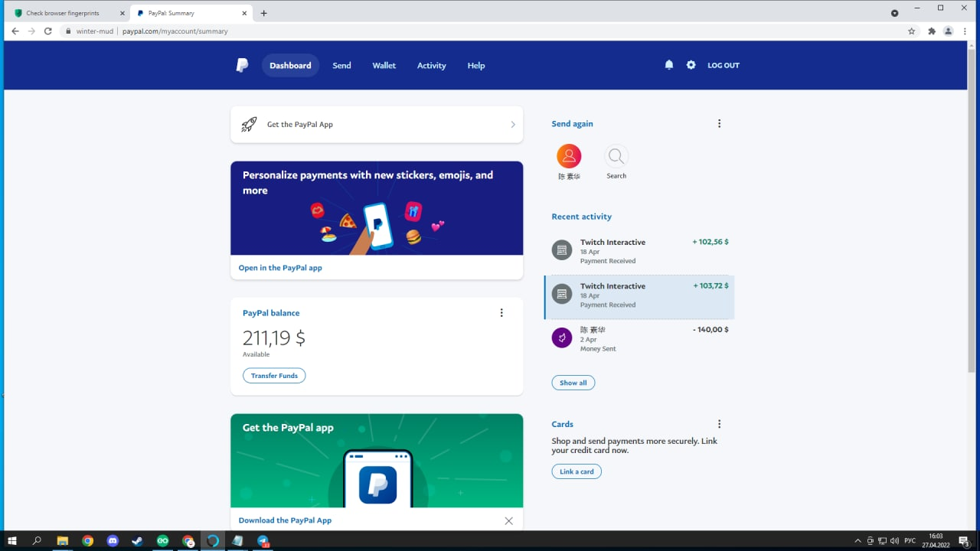Reload the PayPal page
This screenshot has height=551, width=980.
[x=48, y=31]
